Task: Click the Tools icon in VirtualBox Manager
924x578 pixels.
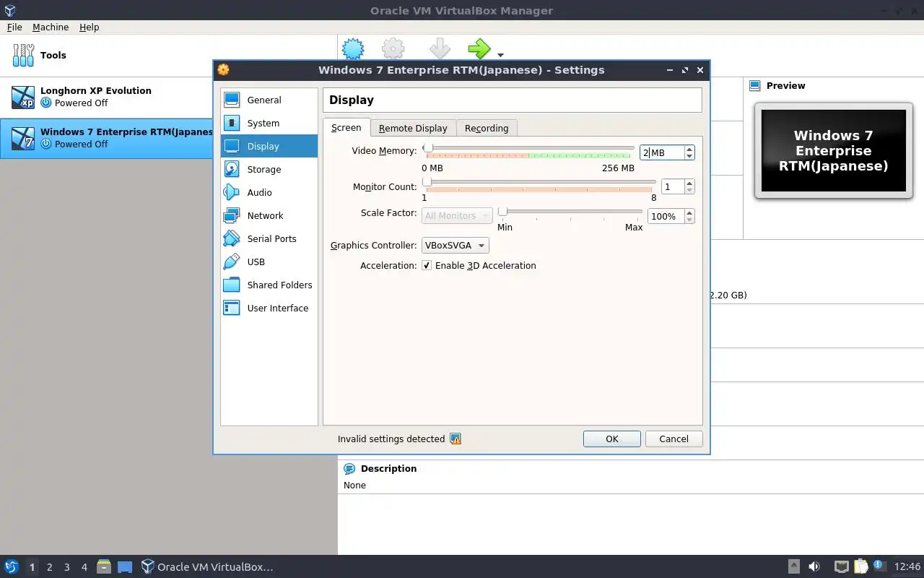Action: (x=23, y=55)
